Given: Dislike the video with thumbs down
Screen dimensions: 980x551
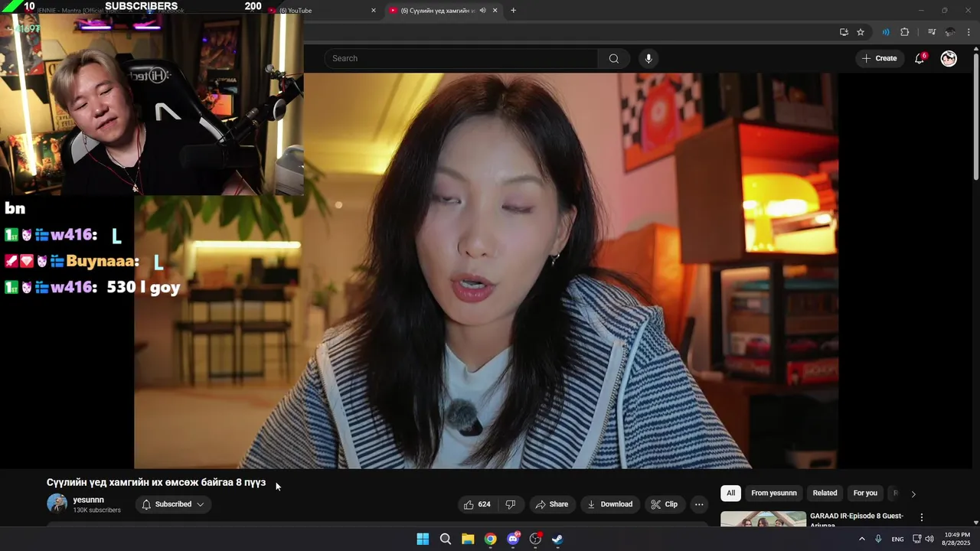Looking at the screenshot, I should pos(511,504).
